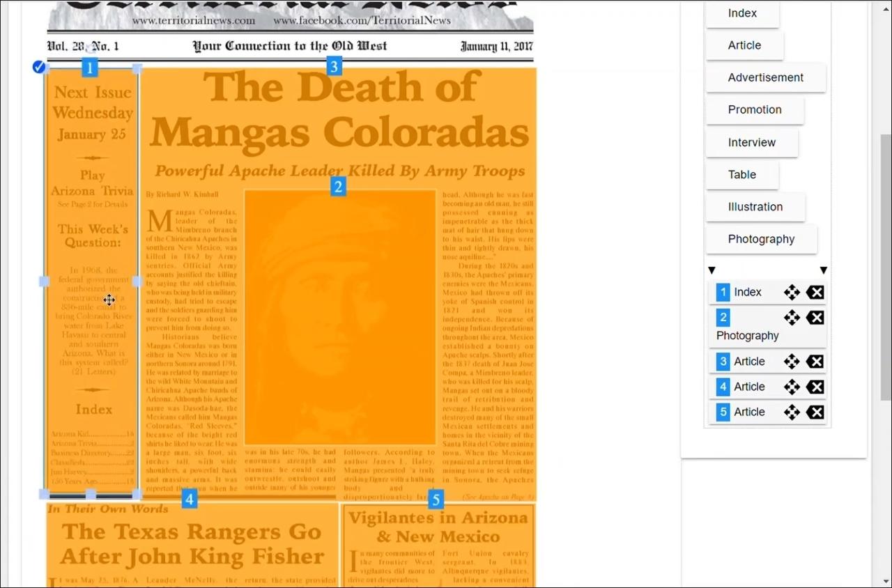Delete region 3 Article with X icon
892x588 pixels.
pos(815,361)
